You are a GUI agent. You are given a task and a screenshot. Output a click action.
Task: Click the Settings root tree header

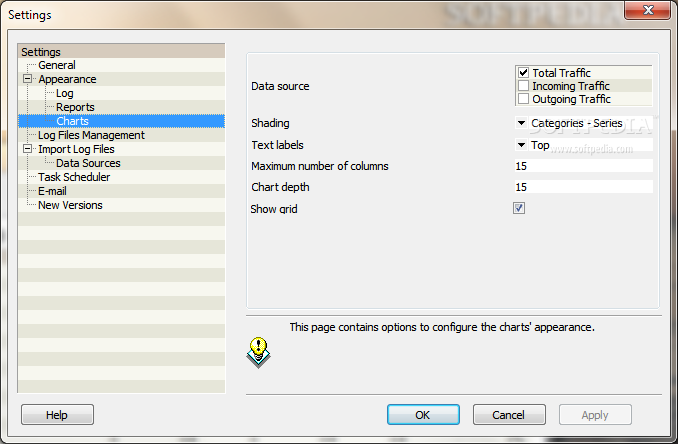point(122,51)
